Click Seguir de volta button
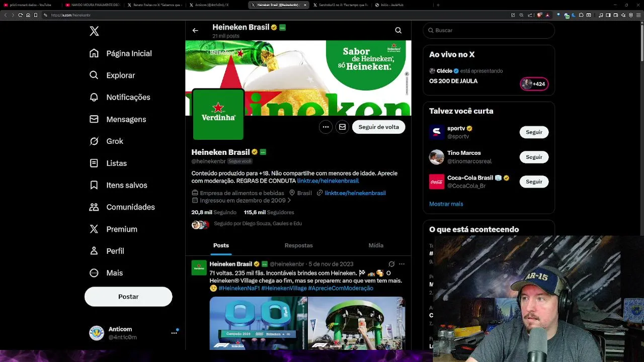Viewport: 644px width, 362px height. pyautogui.click(x=378, y=127)
